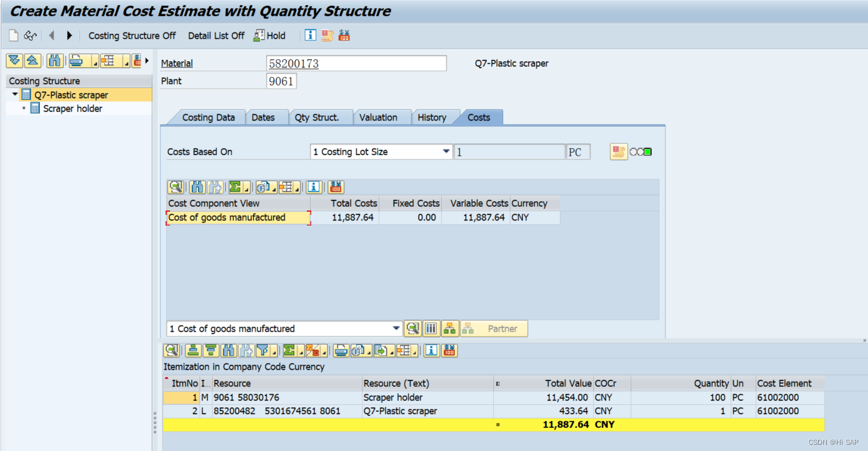The image size is (868, 451).
Task: Toggle Detail List Off
Action: [x=216, y=36]
